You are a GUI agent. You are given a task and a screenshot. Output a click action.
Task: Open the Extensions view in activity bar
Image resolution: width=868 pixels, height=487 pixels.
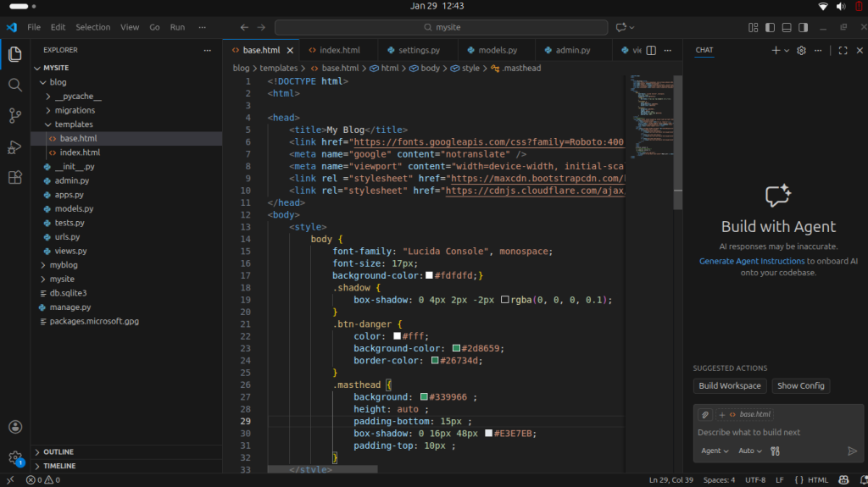click(x=14, y=178)
